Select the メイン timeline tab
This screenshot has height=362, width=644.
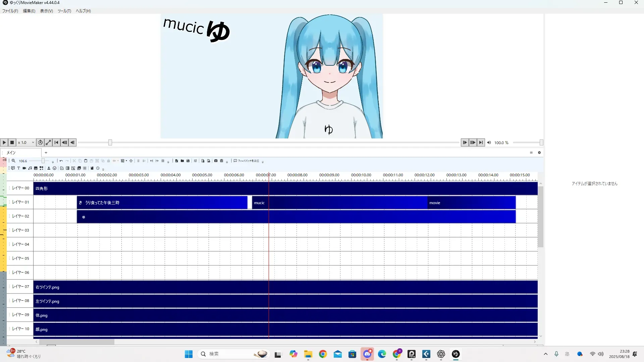[11, 153]
